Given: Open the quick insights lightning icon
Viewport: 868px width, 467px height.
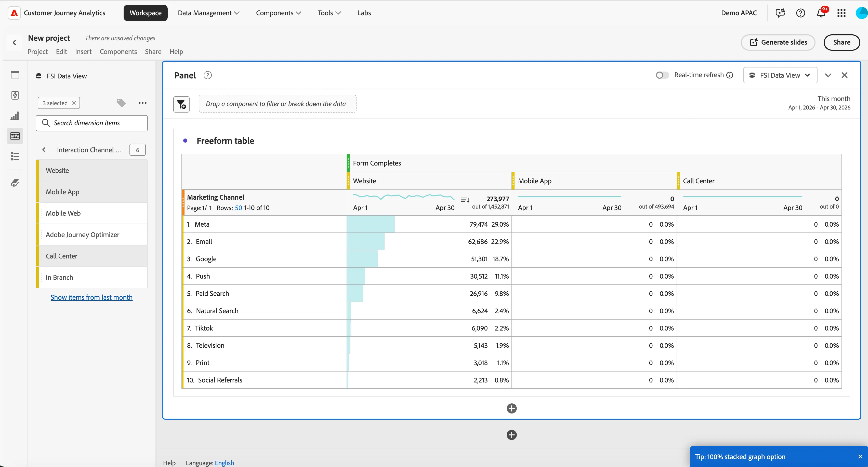Looking at the screenshot, I should click(x=15, y=95).
